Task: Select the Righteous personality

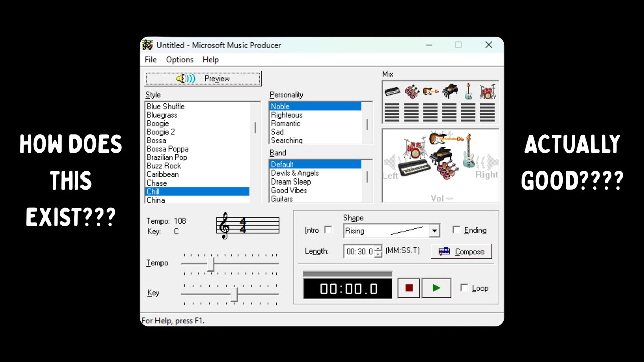Action: pos(315,115)
